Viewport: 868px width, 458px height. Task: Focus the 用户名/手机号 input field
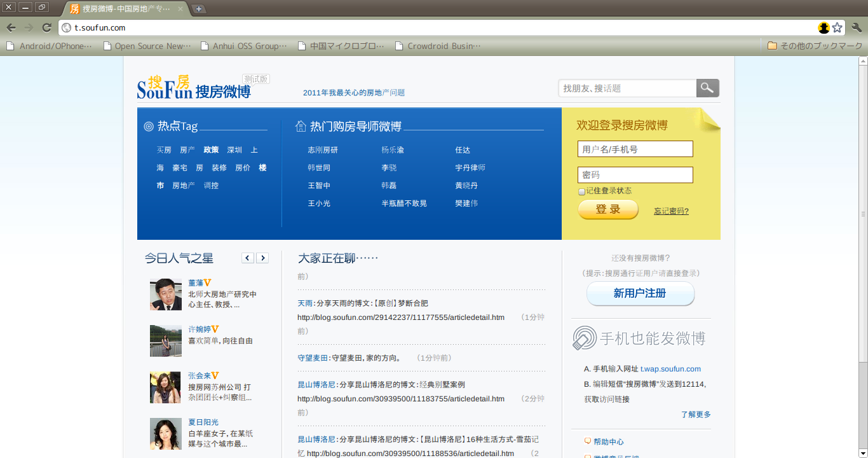pyautogui.click(x=635, y=149)
